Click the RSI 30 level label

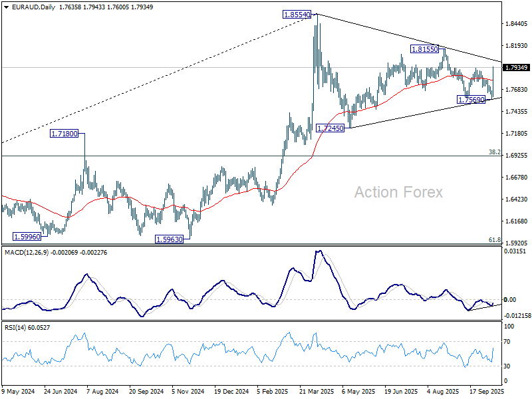507,366
